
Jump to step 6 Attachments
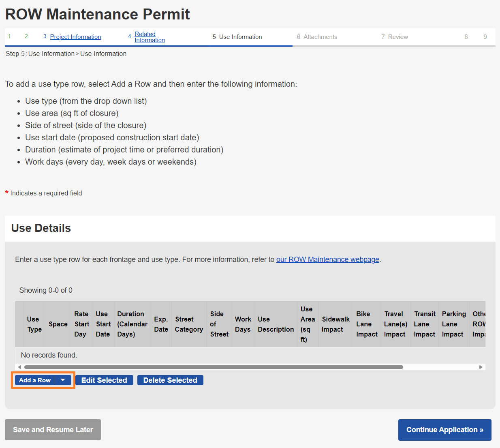pos(320,37)
